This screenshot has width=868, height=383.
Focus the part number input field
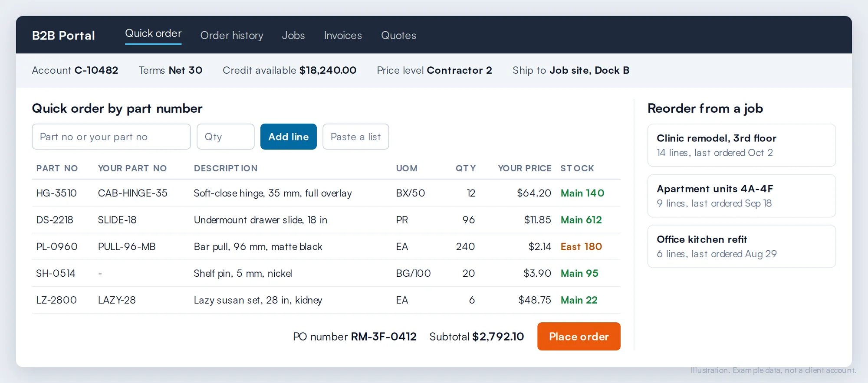pos(111,137)
